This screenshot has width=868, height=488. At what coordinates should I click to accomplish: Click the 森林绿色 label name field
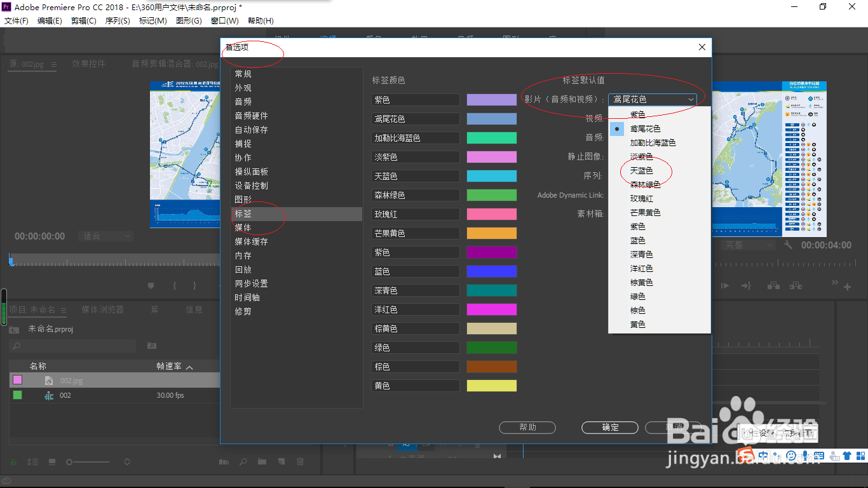pyautogui.click(x=416, y=195)
